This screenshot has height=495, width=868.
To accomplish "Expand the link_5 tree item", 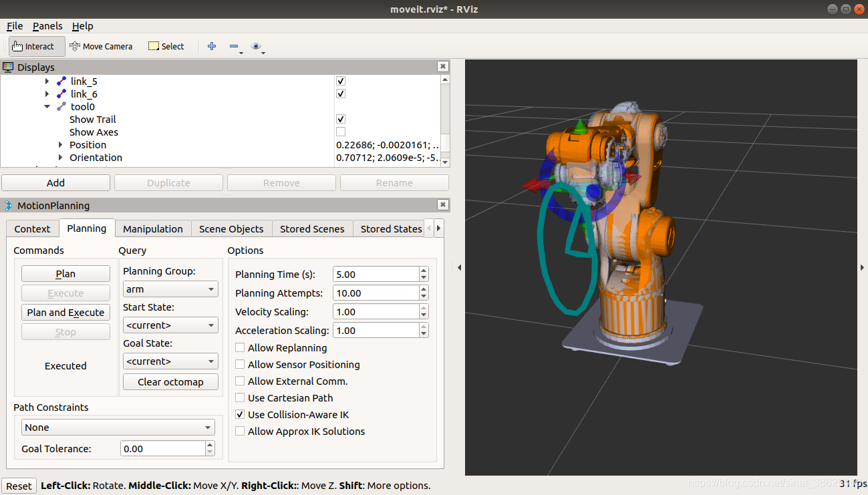I will (47, 81).
